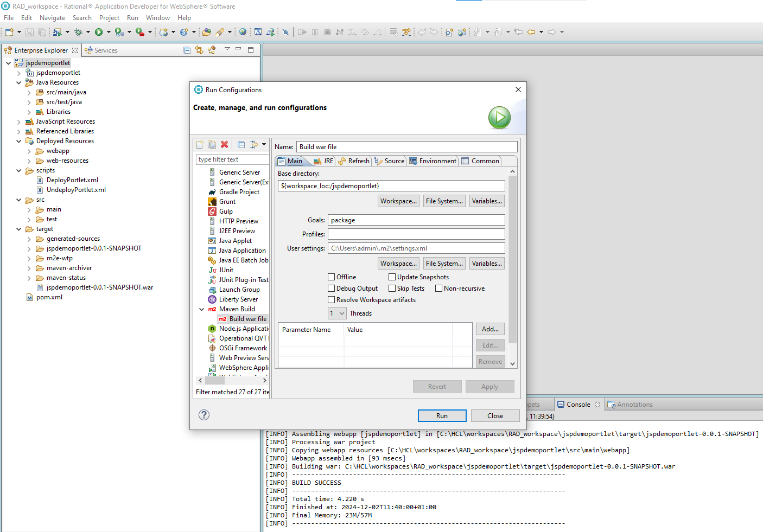Switch to the Common tab

[x=480, y=161]
